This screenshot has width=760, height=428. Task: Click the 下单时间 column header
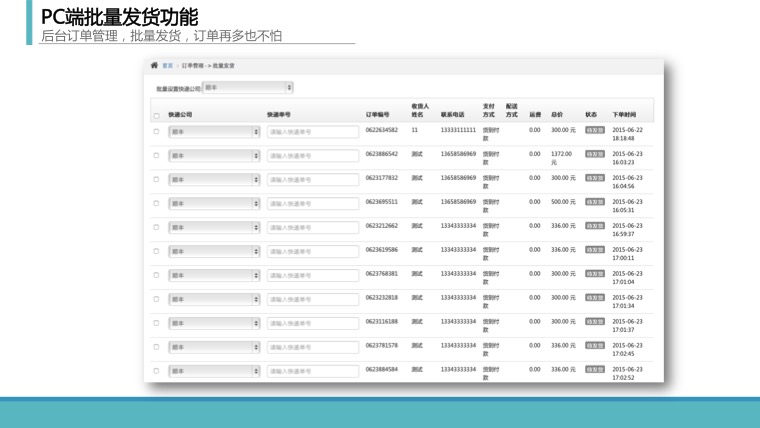[624, 115]
